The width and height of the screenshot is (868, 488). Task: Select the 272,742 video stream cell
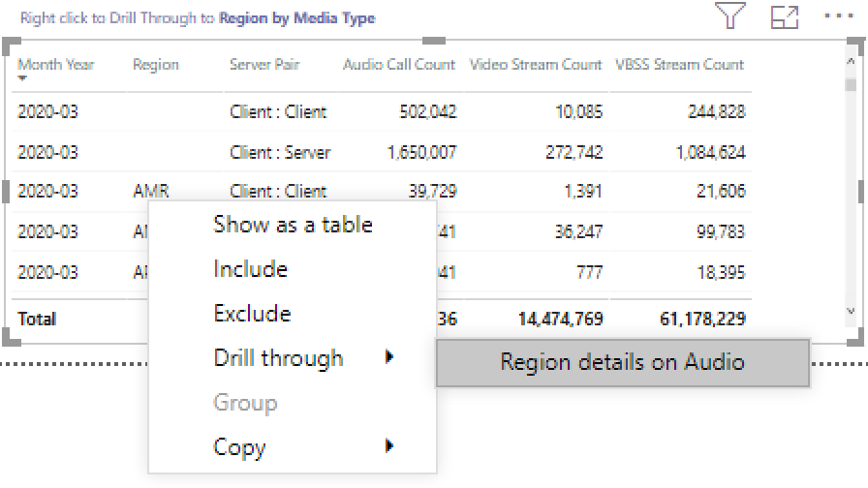tap(574, 152)
